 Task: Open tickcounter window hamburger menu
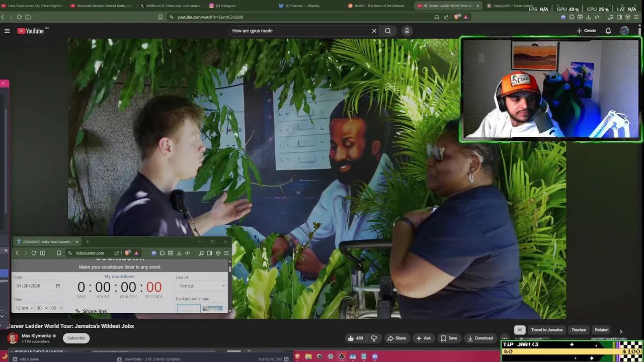pyautogui.click(x=226, y=253)
